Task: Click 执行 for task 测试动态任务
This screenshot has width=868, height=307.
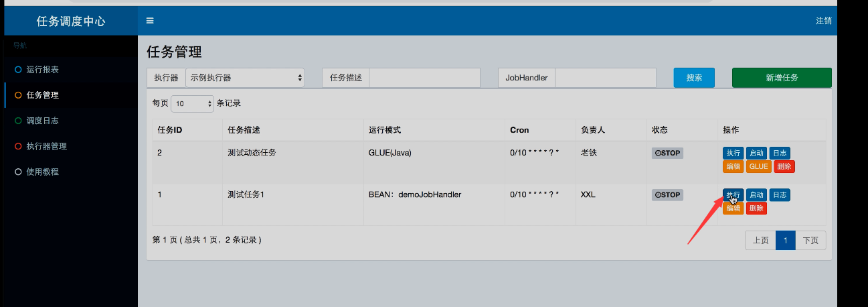Action: pos(733,153)
